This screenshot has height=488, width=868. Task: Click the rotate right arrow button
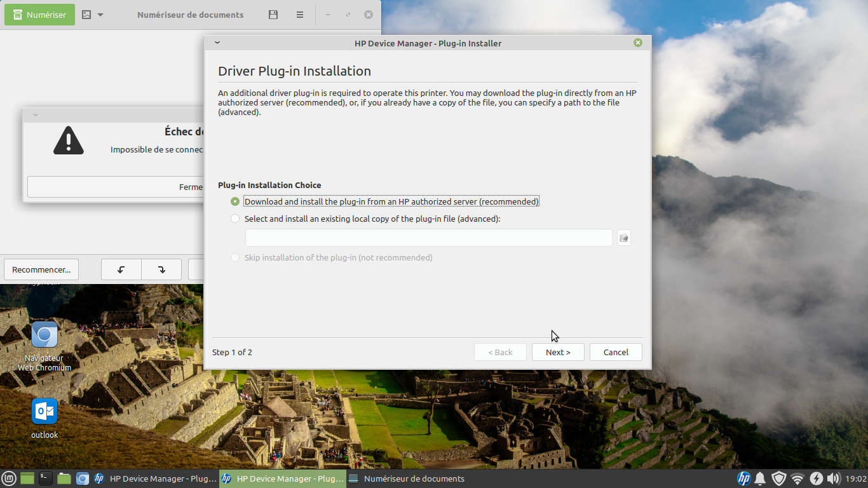click(x=161, y=269)
